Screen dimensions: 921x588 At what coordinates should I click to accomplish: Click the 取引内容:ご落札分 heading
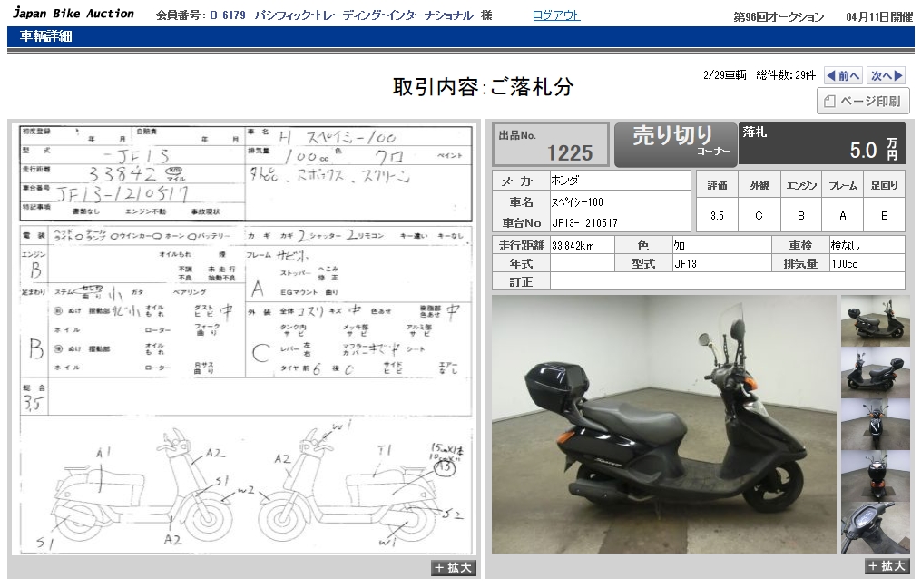483,87
